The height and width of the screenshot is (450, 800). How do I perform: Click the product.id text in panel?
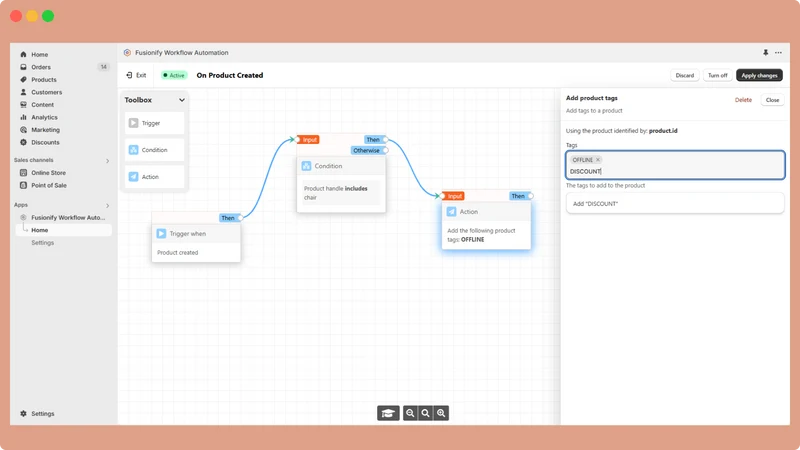[663, 131]
